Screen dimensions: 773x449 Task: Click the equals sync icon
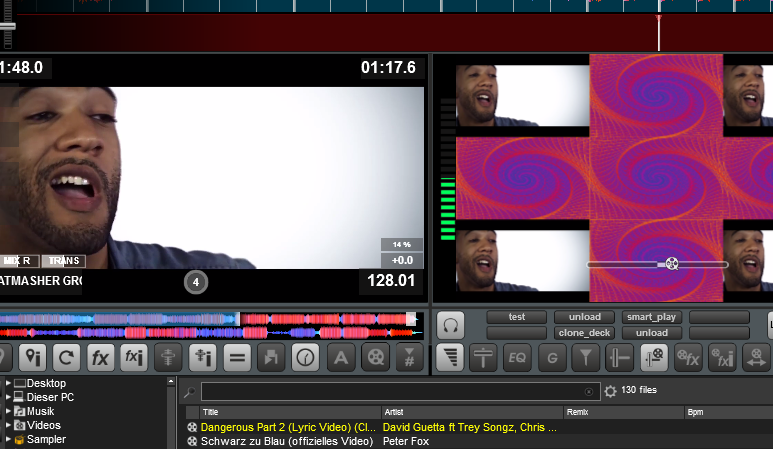pyautogui.click(x=237, y=357)
